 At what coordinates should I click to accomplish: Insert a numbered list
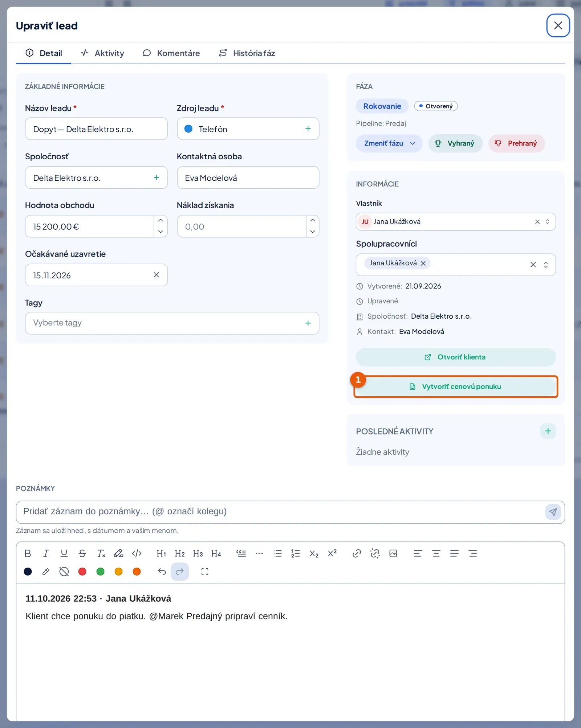(x=296, y=553)
